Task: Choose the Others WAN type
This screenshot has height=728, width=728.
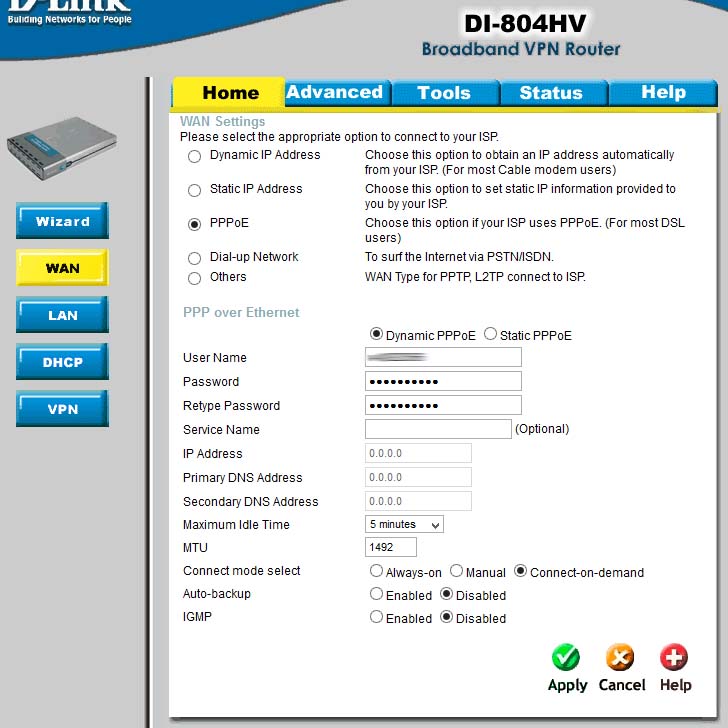Action: click(x=195, y=278)
